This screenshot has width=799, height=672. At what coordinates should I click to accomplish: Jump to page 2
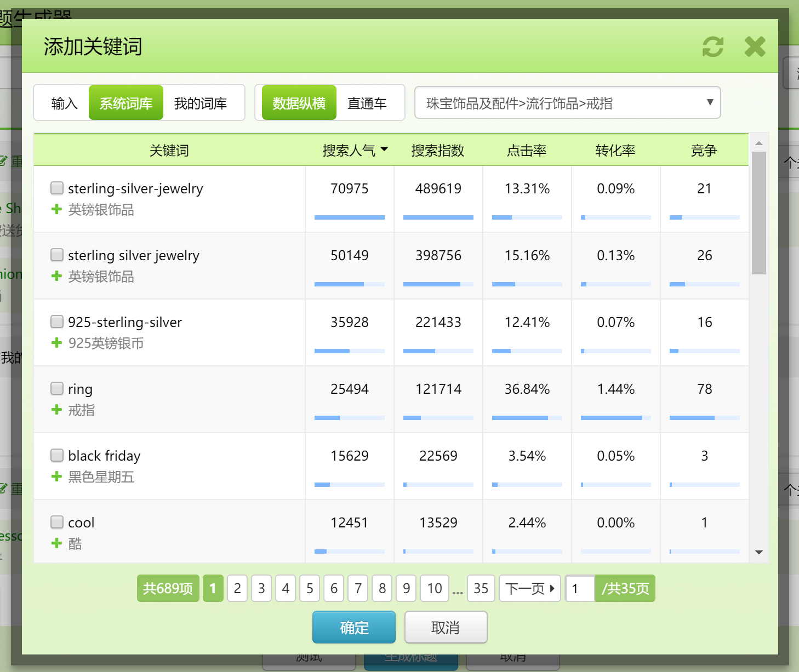237,588
